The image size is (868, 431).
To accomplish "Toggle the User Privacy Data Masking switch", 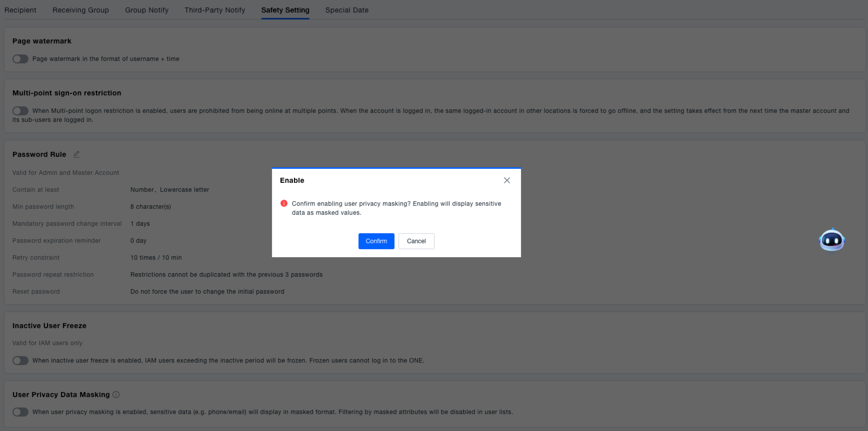I will point(20,412).
